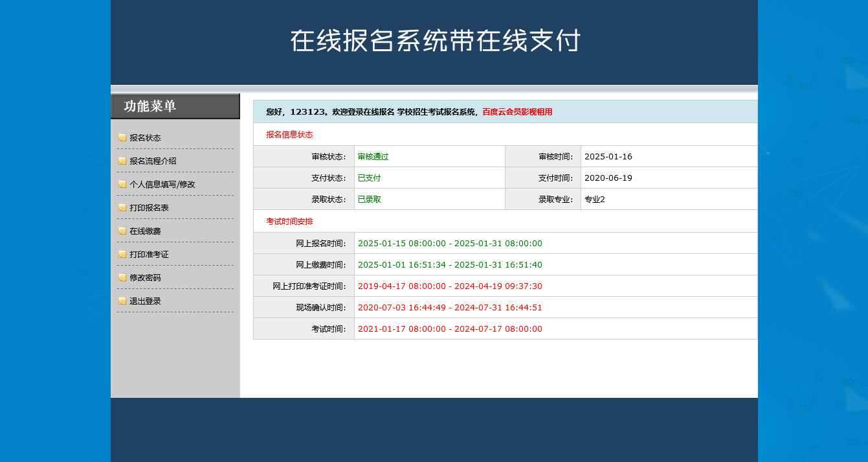
Task: Click the 支付时间 value 2020-06-19
Action: tap(608, 178)
